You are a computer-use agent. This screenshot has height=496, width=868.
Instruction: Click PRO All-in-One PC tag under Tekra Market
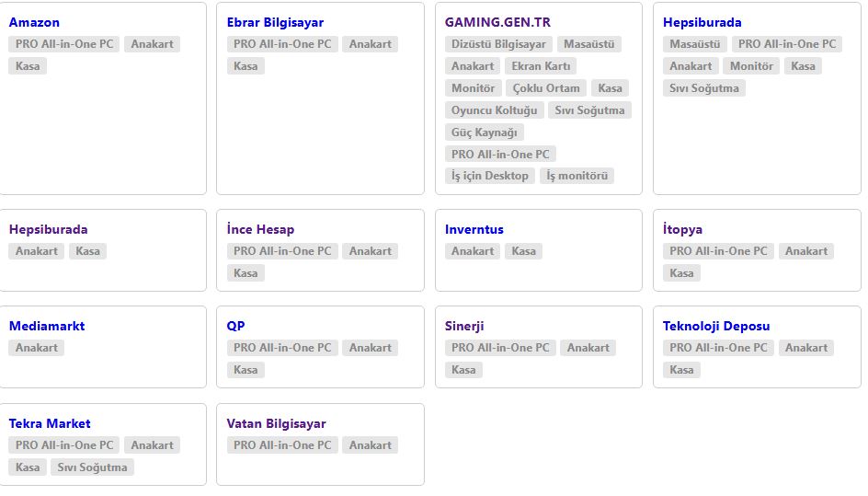click(x=64, y=445)
